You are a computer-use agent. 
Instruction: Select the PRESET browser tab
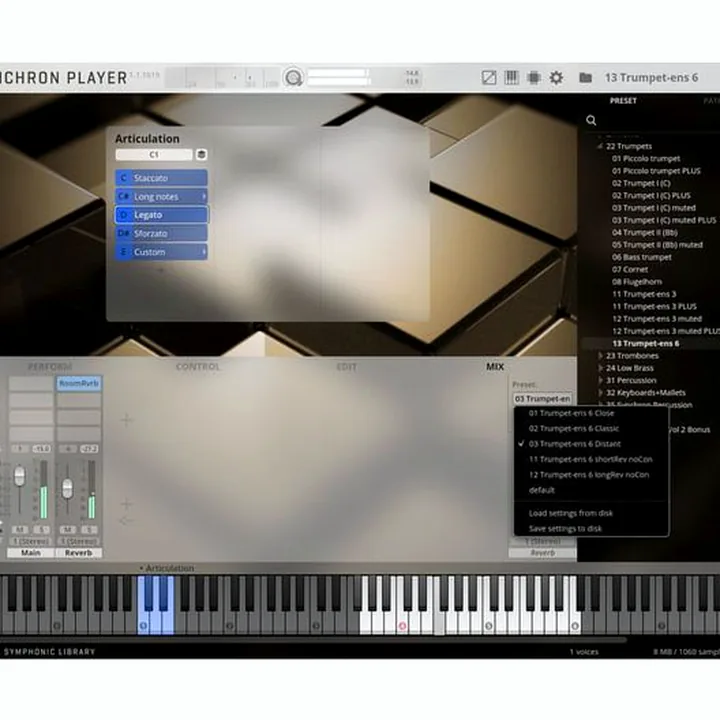pos(623,101)
